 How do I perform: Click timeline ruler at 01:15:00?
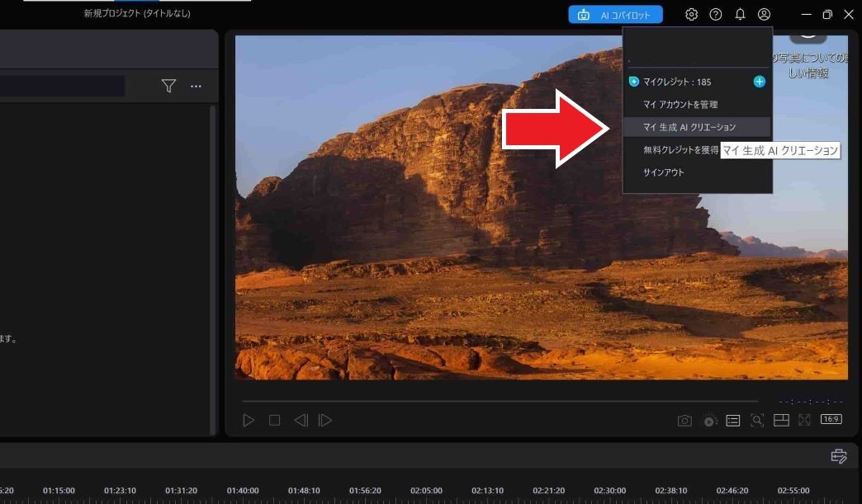coord(59,491)
